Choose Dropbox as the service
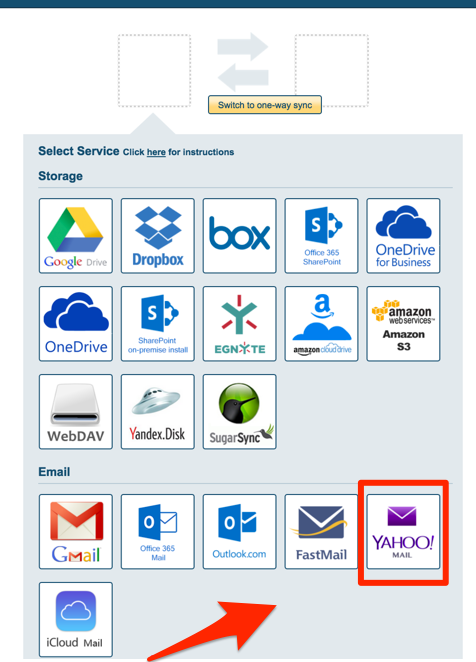The image size is (476, 662). [x=158, y=236]
